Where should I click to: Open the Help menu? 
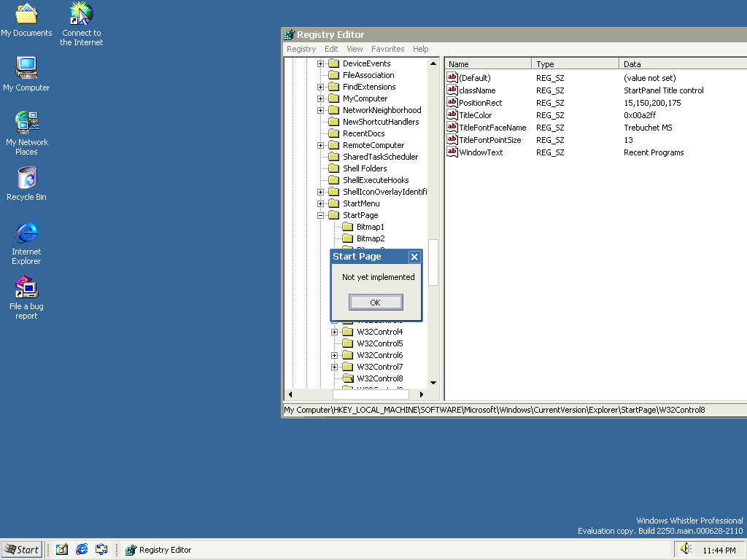[x=421, y=49]
